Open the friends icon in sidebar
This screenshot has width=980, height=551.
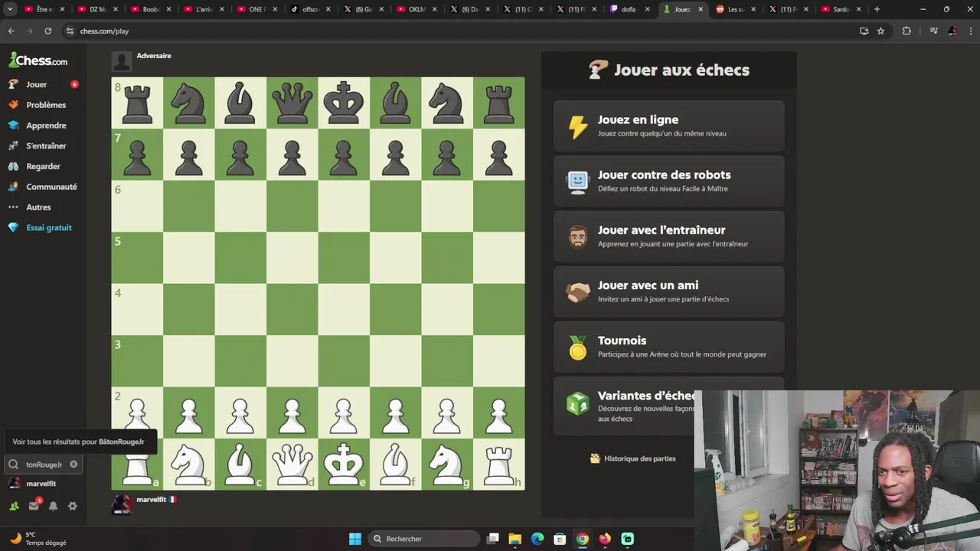pyautogui.click(x=14, y=506)
